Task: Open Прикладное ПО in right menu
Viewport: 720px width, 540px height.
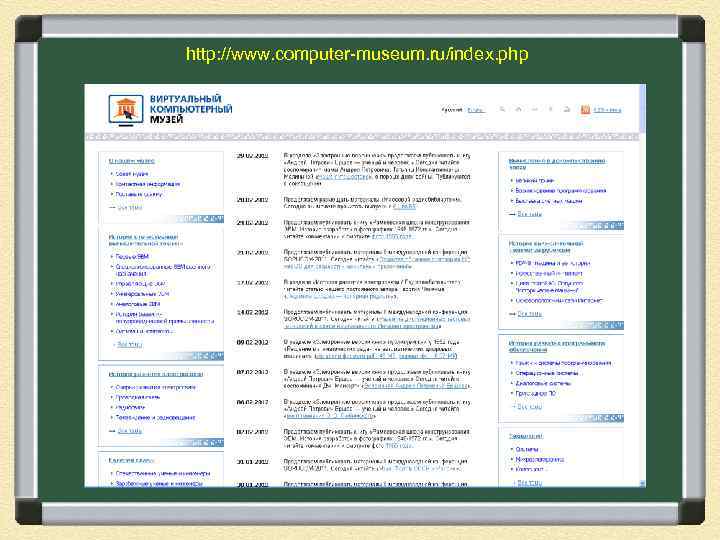Action: 535,394
